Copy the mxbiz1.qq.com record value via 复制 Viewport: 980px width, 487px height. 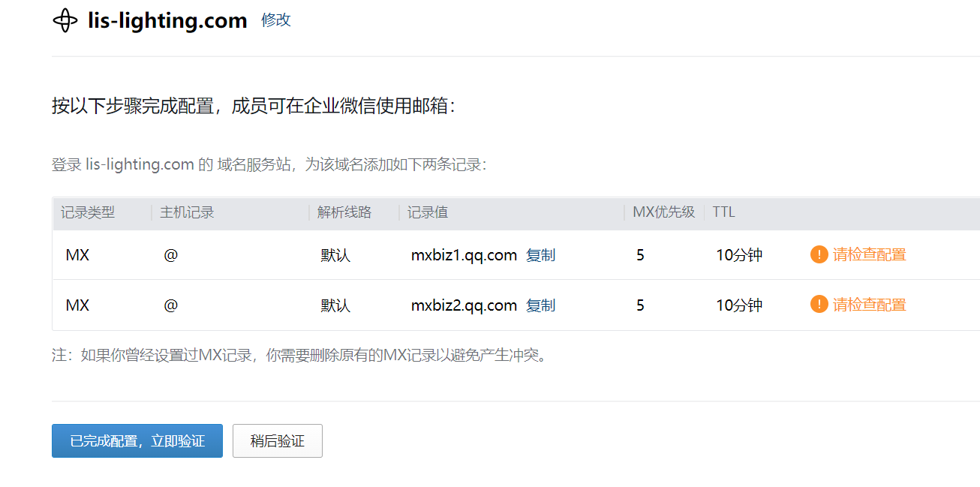[540, 255]
